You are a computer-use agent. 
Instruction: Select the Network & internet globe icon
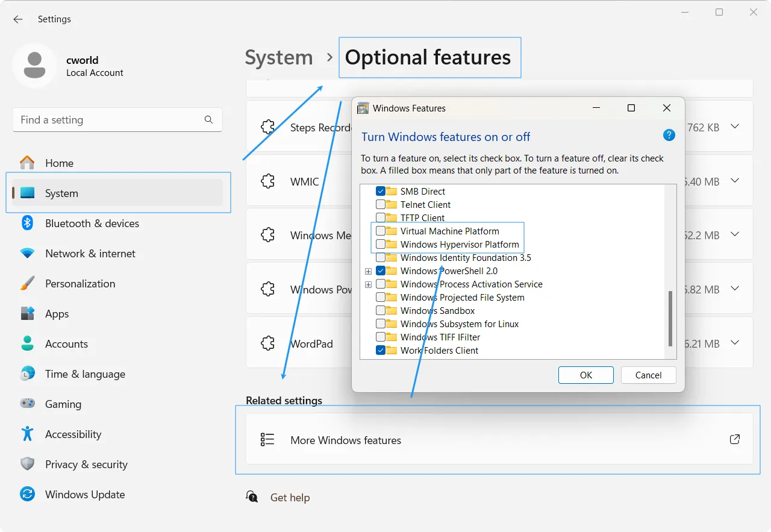pos(28,253)
